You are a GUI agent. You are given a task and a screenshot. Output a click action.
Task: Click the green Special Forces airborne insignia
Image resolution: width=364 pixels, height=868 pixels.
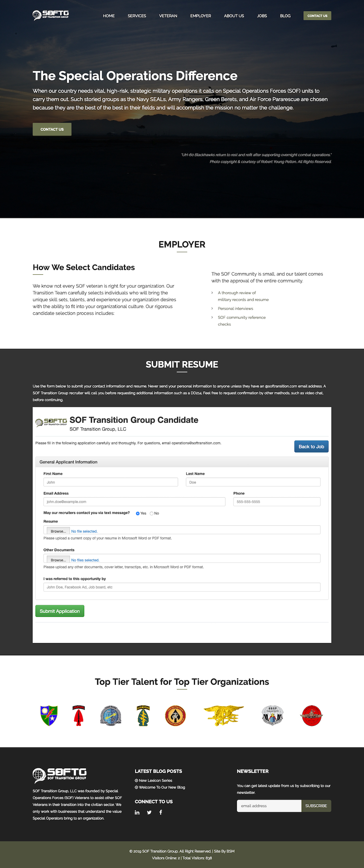pos(143,715)
